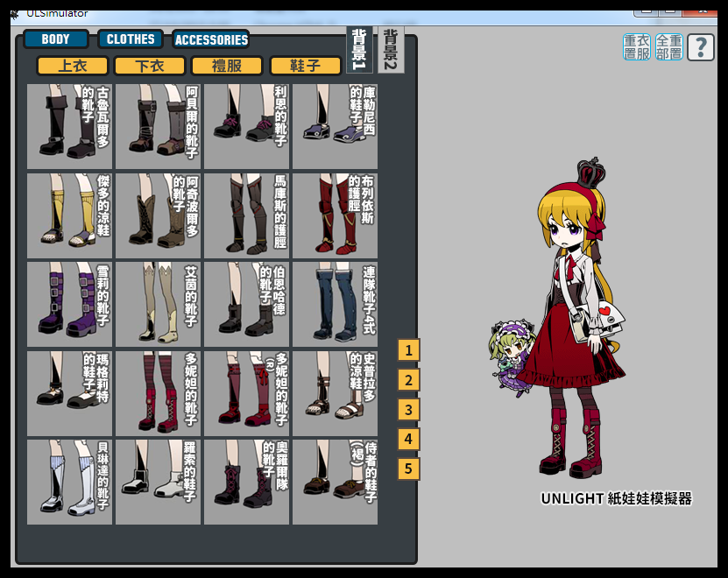The image size is (728, 578).
Task: Open the ACCESSORIES tab
Action: [x=211, y=39]
